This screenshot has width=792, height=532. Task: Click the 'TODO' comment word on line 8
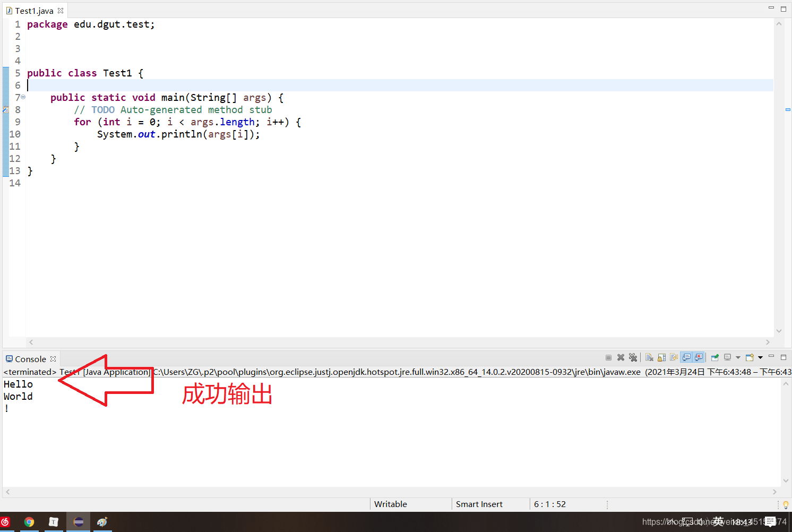103,110
